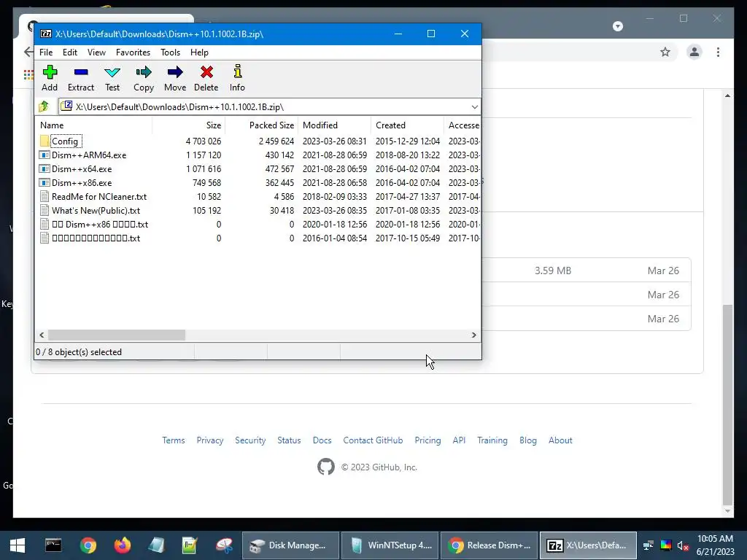
Task: Open Chrome profile avatar icon
Action: [694, 52]
